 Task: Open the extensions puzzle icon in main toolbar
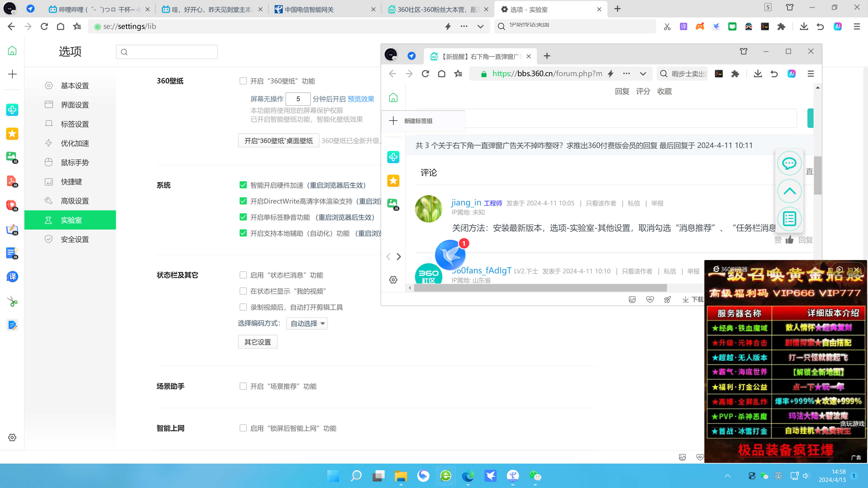(x=781, y=27)
